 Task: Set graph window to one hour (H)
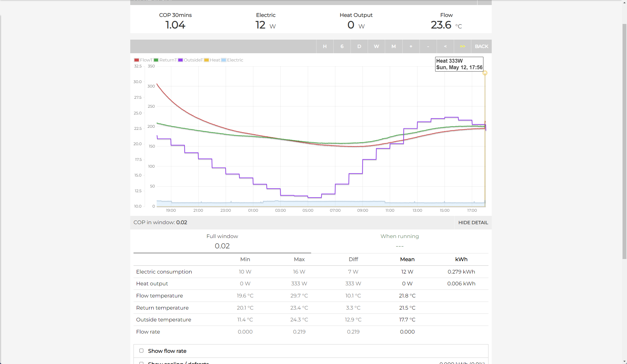[x=325, y=46]
